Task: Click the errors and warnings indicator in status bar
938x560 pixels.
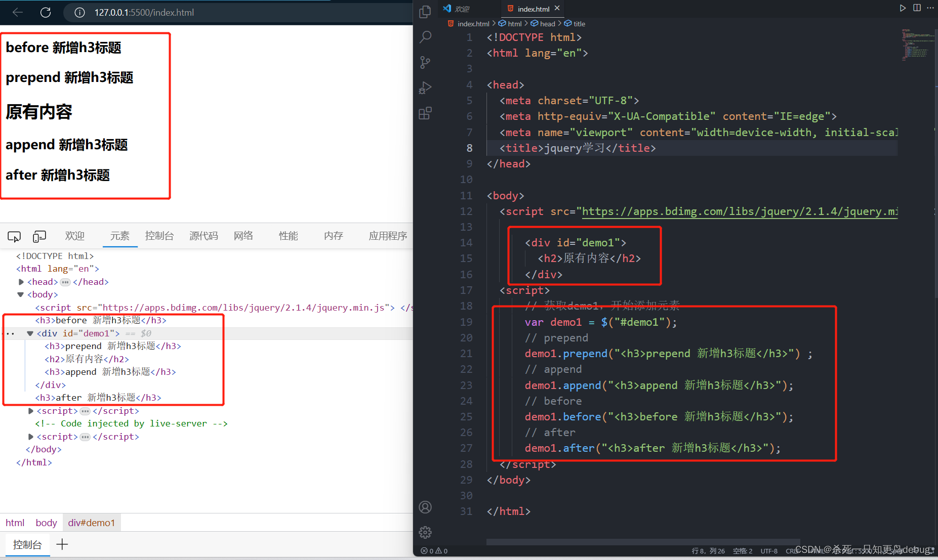Action: pos(433,550)
